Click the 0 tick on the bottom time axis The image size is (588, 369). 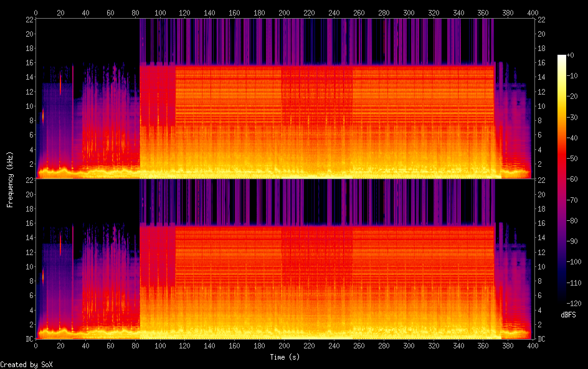click(x=36, y=345)
